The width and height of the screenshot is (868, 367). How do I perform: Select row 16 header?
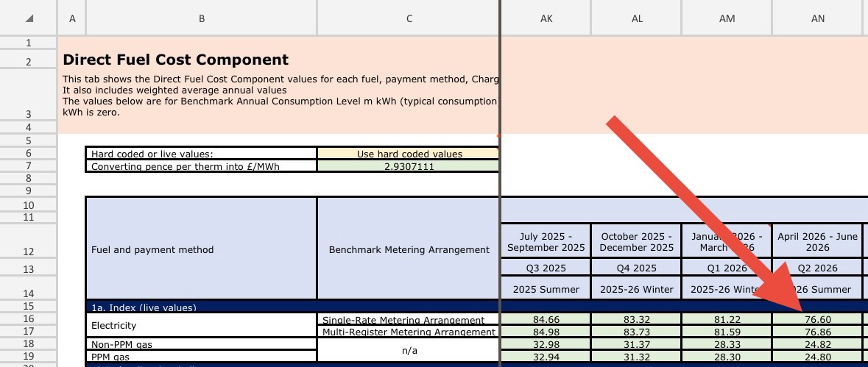point(28,319)
